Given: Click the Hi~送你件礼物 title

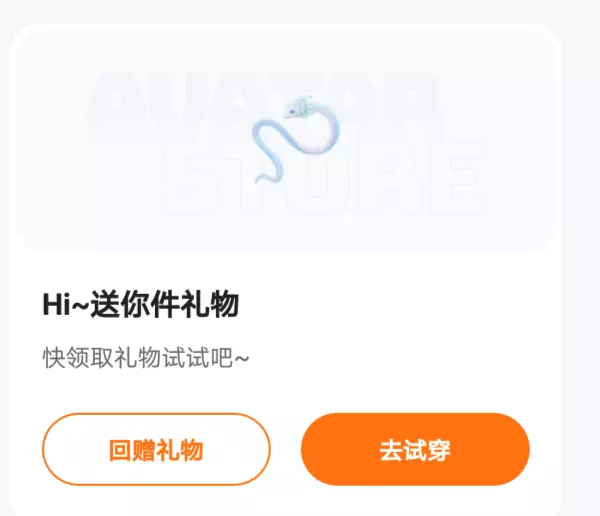Looking at the screenshot, I should pos(141,305).
